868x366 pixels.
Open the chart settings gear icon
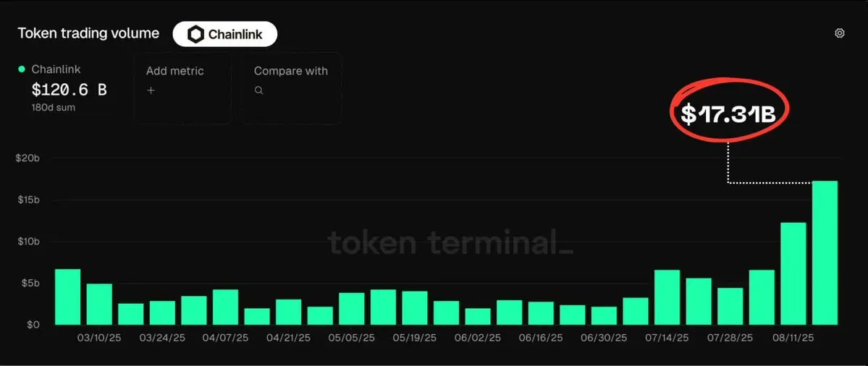coord(839,33)
